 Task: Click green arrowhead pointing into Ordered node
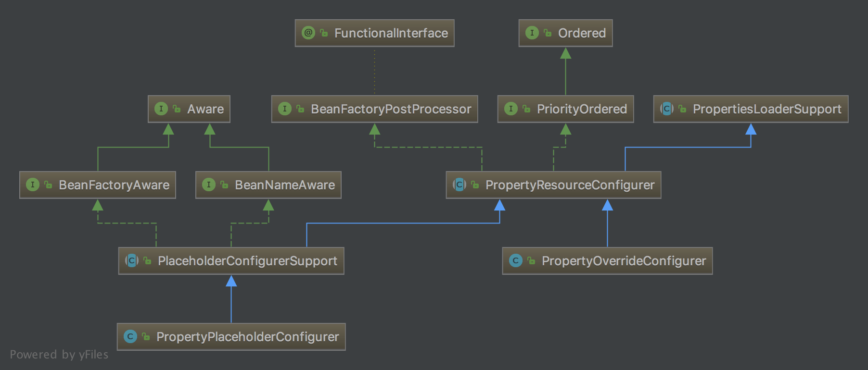click(x=566, y=53)
